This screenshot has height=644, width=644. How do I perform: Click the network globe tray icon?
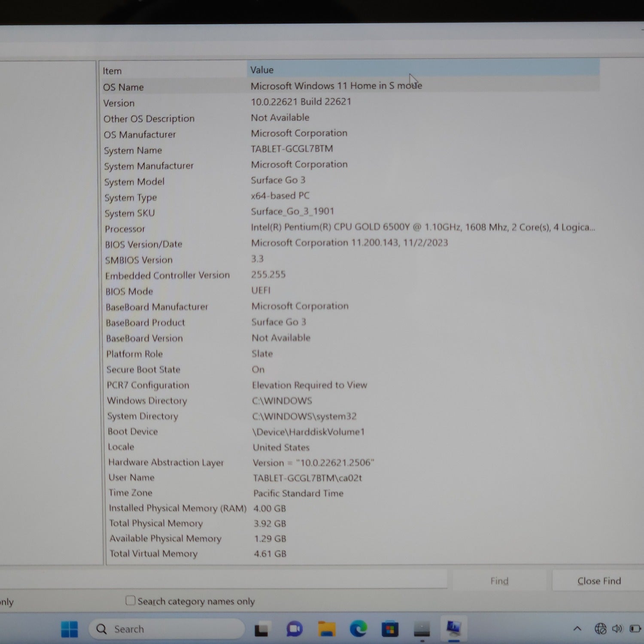point(600,629)
